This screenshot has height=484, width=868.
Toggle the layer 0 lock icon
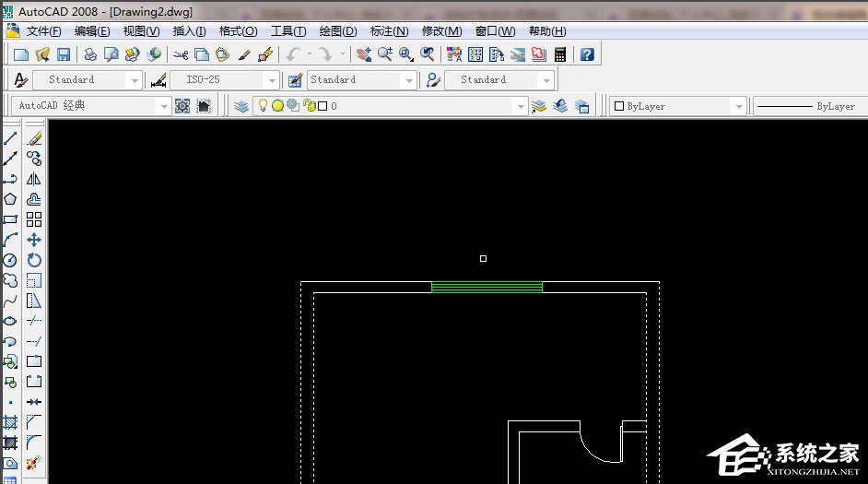point(309,106)
